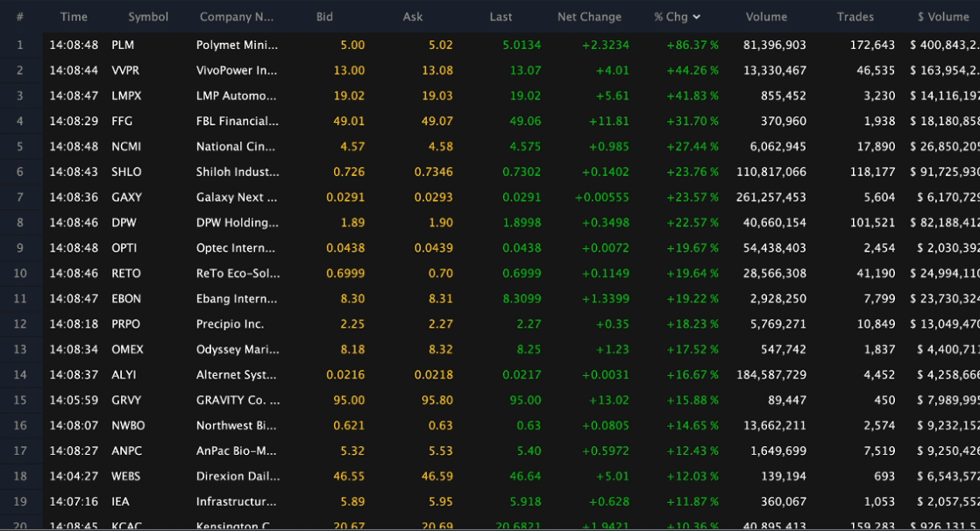The image size is (980, 531).
Task: Select the DPW ticker symbol
Action: tap(124, 223)
